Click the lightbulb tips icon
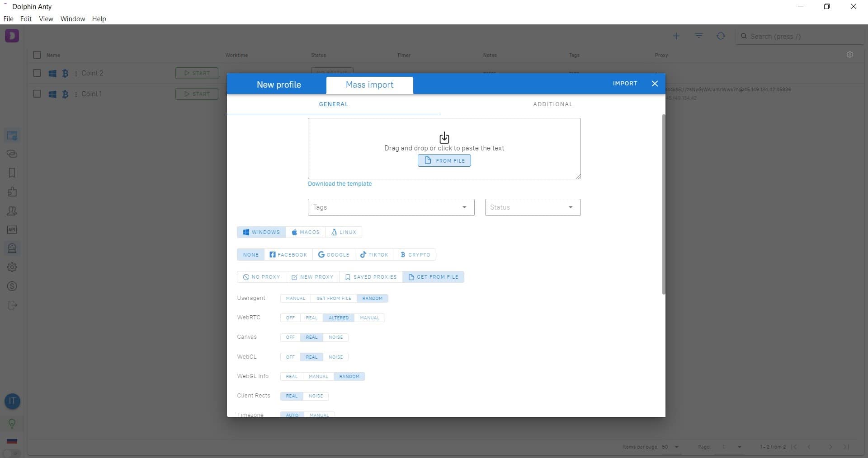The width and height of the screenshot is (868, 458). pyautogui.click(x=12, y=423)
